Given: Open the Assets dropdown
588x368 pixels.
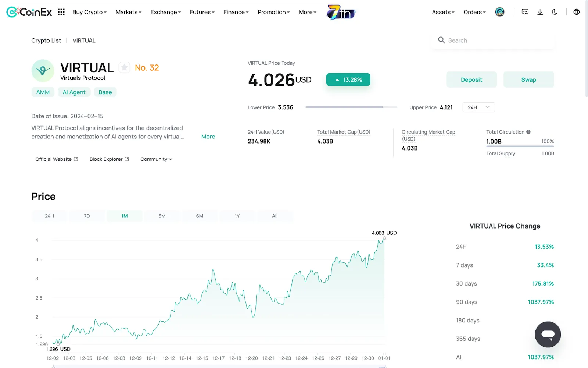Looking at the screenshot, I should tap(443, 12).
